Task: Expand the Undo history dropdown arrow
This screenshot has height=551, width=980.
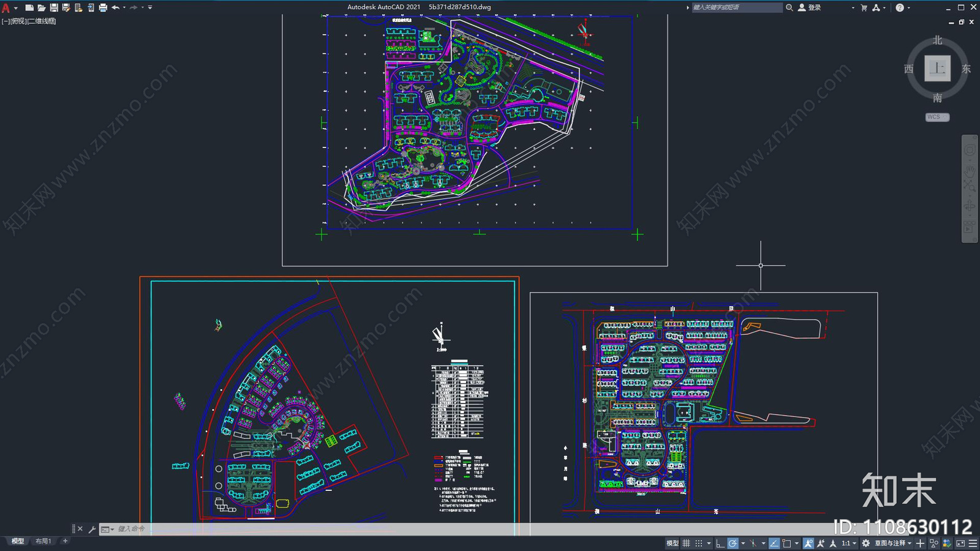Action: pyautogui.click(x=124, y=7)
